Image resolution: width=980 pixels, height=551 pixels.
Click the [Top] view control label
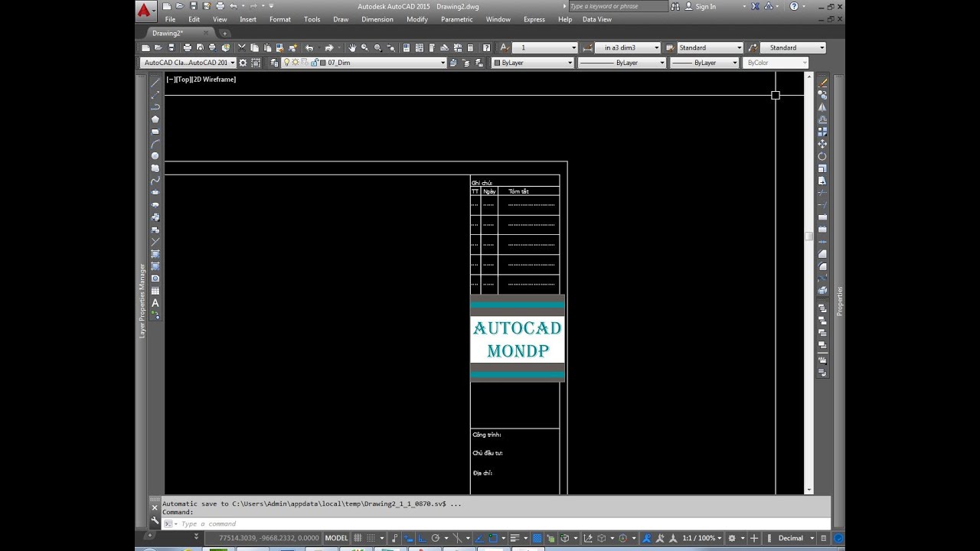point(183,80)
